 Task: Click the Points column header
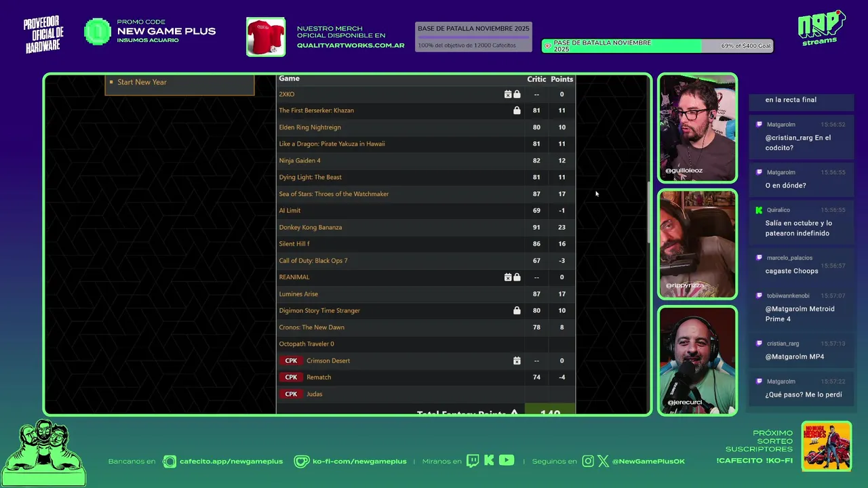click(x=561, y=79)
